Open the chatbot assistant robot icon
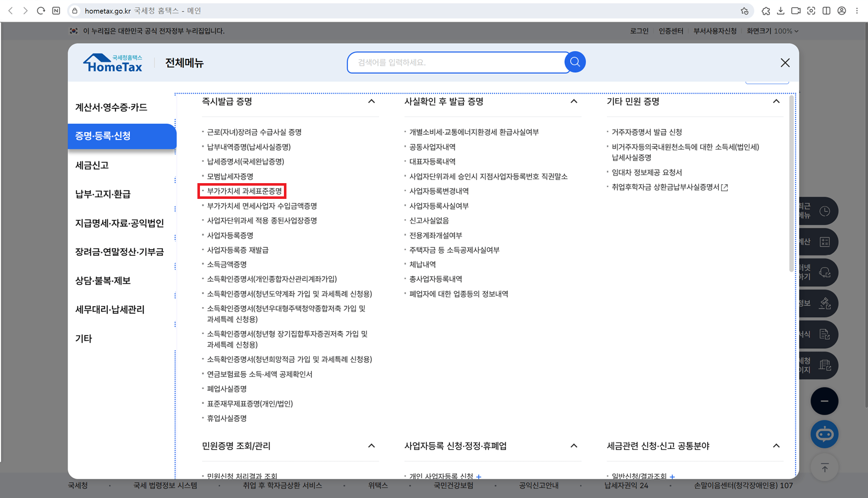Screen dimensions: 868x498 824,434
